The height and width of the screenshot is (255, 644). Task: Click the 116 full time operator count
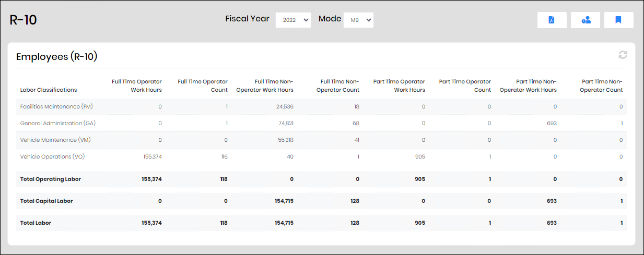(224, 156)
